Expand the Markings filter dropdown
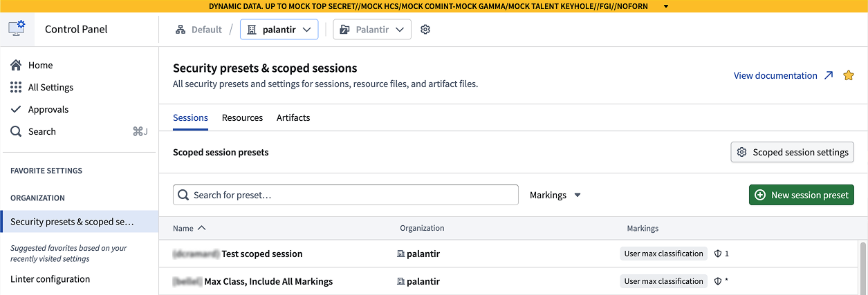This screenshot has height=295, width=868. 555,195
